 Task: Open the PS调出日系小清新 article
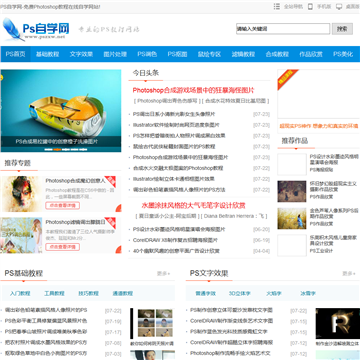174,114
